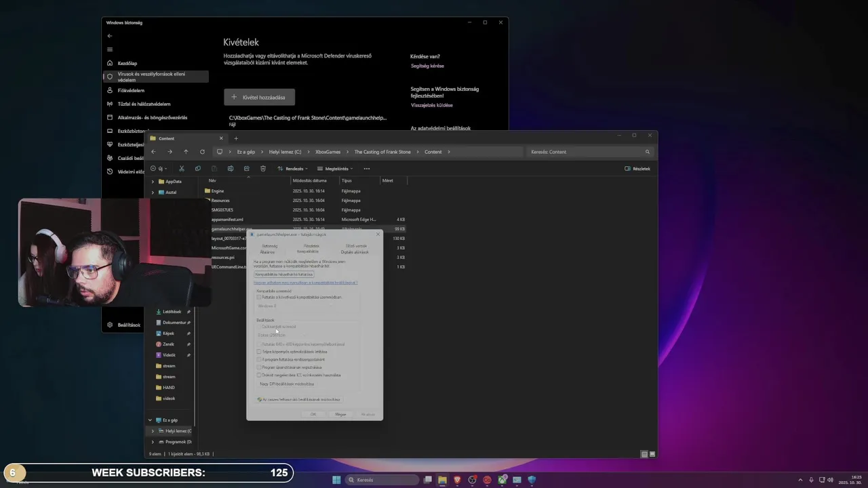This screenshot has height=488, width=868.
Task: Open the Megtekintés view dropdown
Action: tap(336, 169)
